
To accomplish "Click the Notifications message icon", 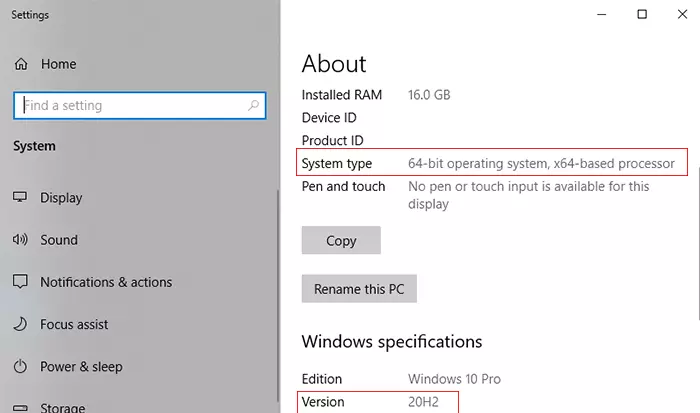I will [20, 282].
